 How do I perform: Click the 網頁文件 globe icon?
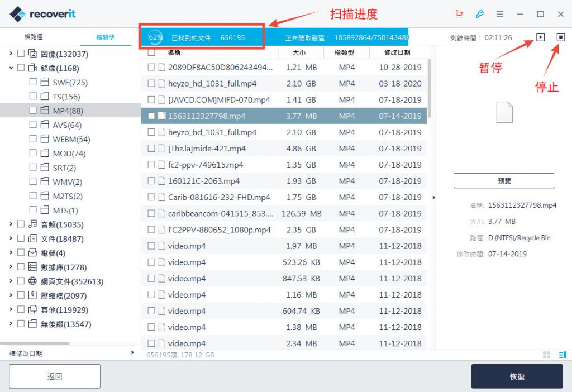click(x=32, y=281)
